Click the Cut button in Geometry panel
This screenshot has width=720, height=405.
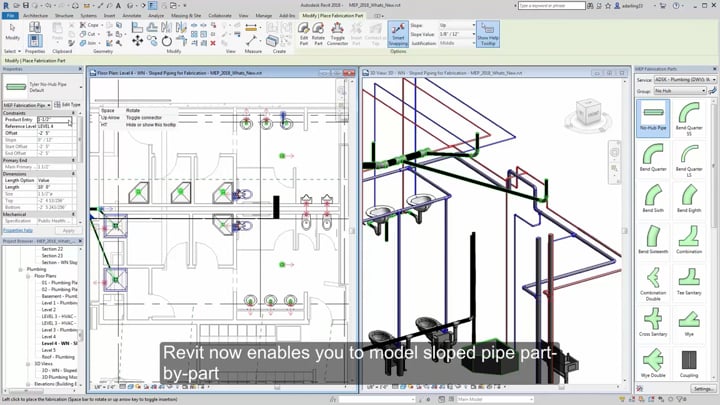pos(88,34)
